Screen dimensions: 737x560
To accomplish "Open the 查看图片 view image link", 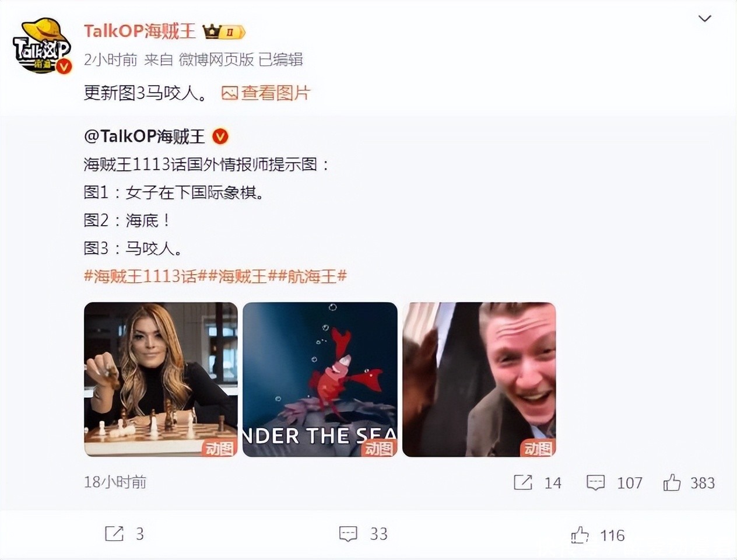I will coord(266,93).
